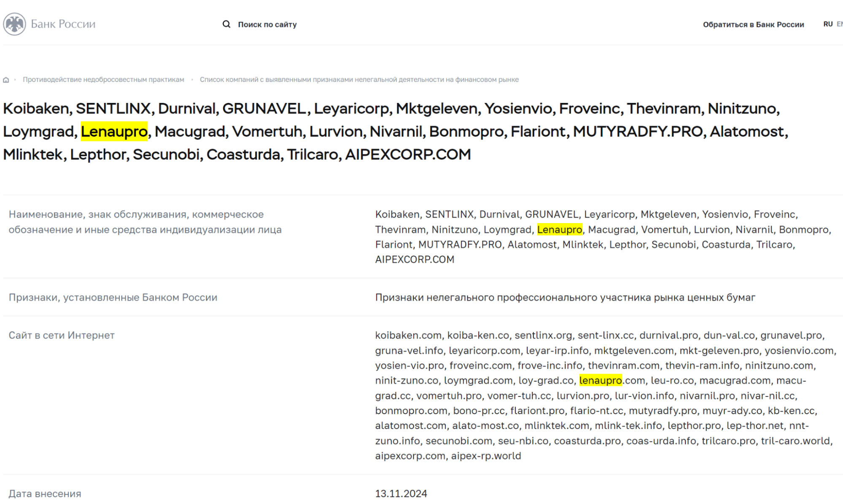Click Koibaken at start of heading
This screenshot has width=843, height=504.
coord(36,108)
